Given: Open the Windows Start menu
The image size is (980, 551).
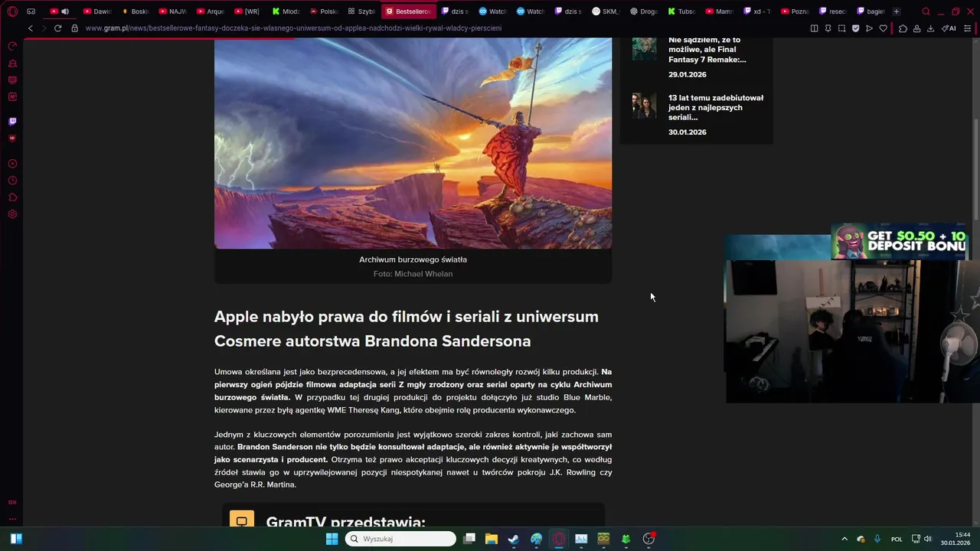Looking at the screenshot, I should 332,539.
